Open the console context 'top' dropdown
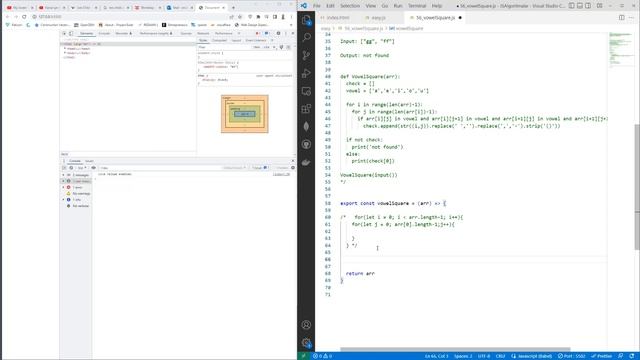The width and height of the screenshot is (640, 360). [81, 168]
